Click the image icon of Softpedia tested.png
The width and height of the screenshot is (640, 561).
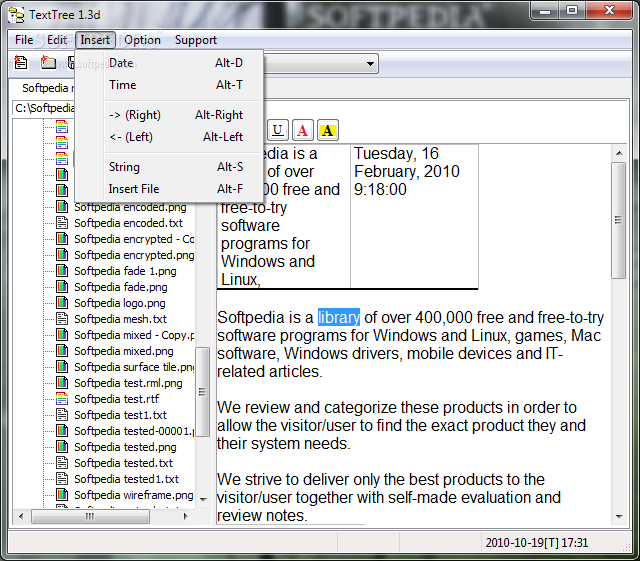(x=62, y=446)
